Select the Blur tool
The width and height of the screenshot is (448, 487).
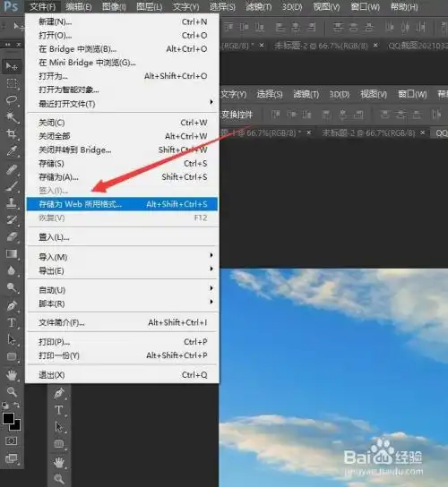coord(12,271)
